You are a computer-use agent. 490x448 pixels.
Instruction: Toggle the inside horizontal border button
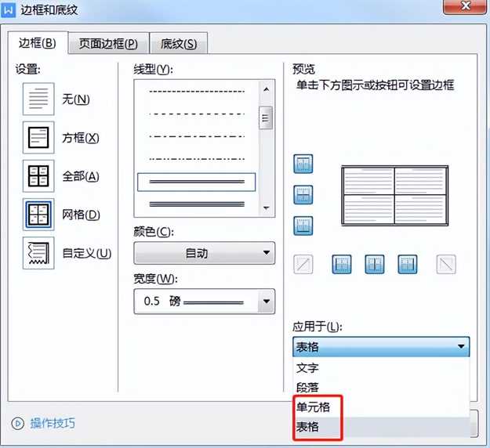click(303, 194)
